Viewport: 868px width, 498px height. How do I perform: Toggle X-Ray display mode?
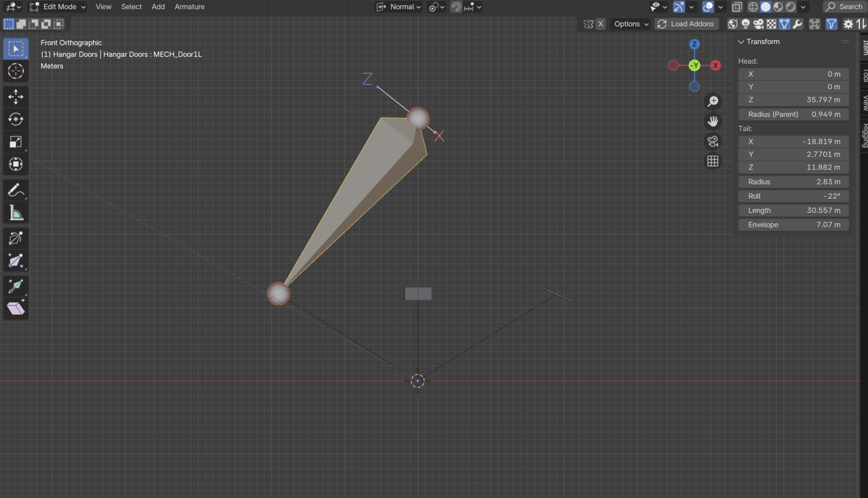(x=737, y=7)
